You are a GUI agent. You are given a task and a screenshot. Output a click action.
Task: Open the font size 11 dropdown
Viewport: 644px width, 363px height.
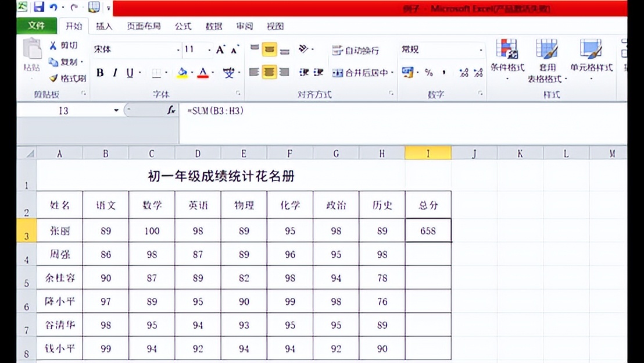click(209, 50)
